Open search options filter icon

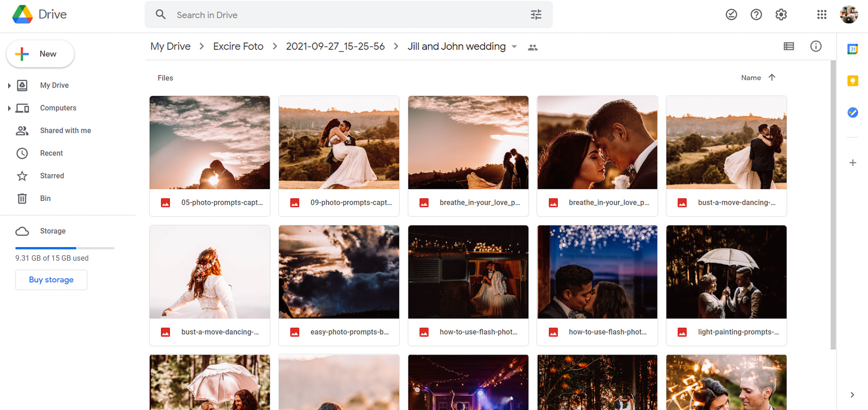coord(536,15)
